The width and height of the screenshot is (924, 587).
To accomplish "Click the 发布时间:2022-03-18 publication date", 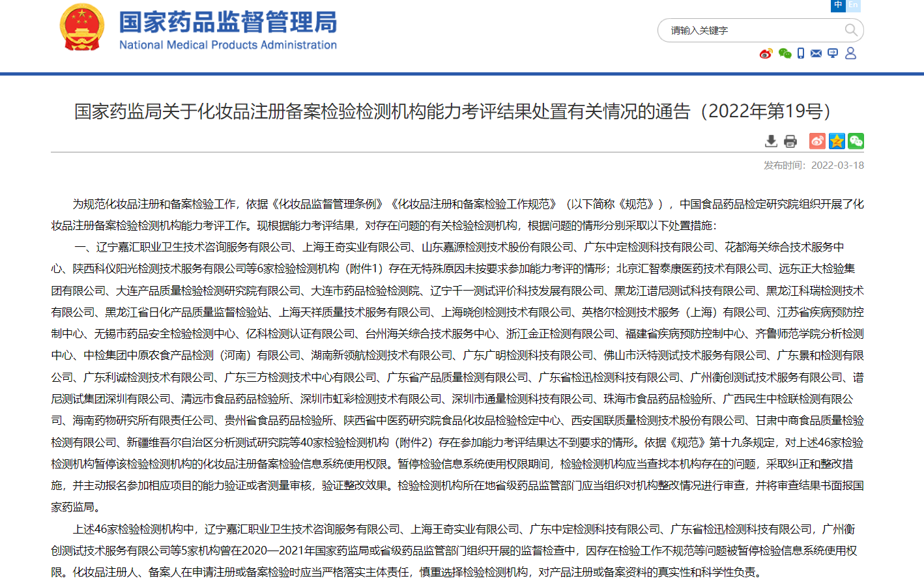I will [814, 165].
